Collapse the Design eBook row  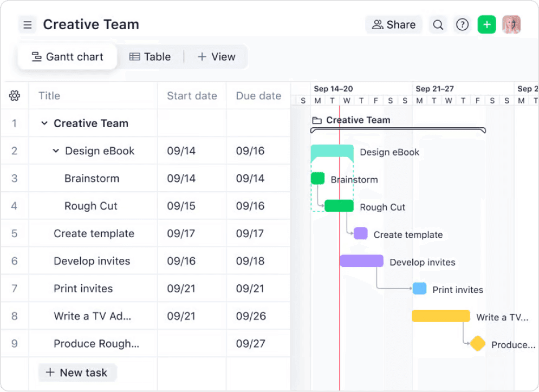pyautogui.click(x=56, y=151)
